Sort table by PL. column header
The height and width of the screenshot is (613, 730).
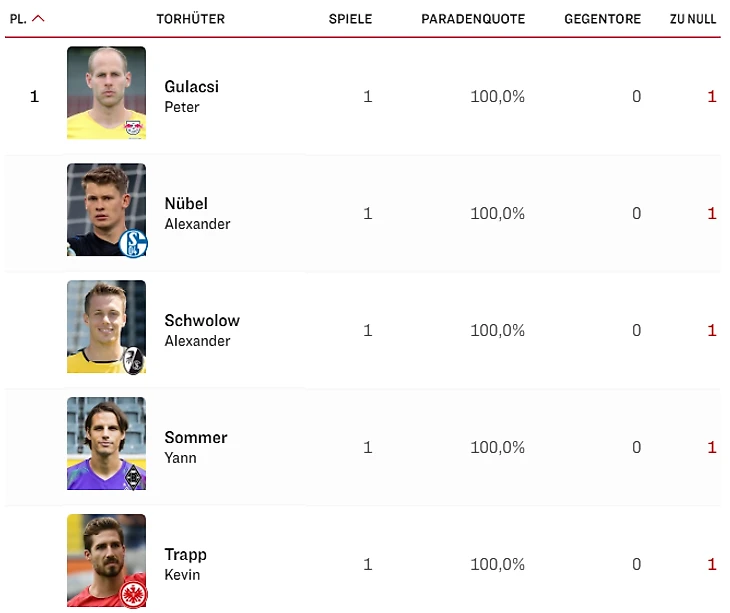click(x=18, y=19)
